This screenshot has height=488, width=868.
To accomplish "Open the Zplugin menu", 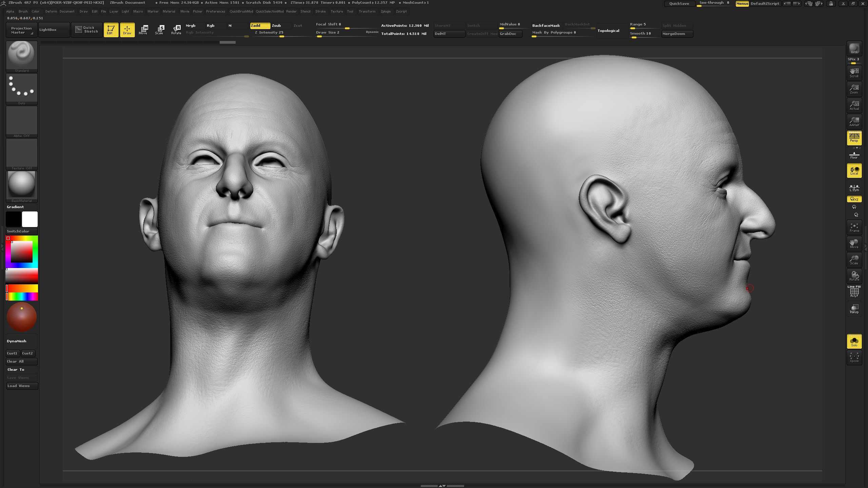I will tap(386, 11).
